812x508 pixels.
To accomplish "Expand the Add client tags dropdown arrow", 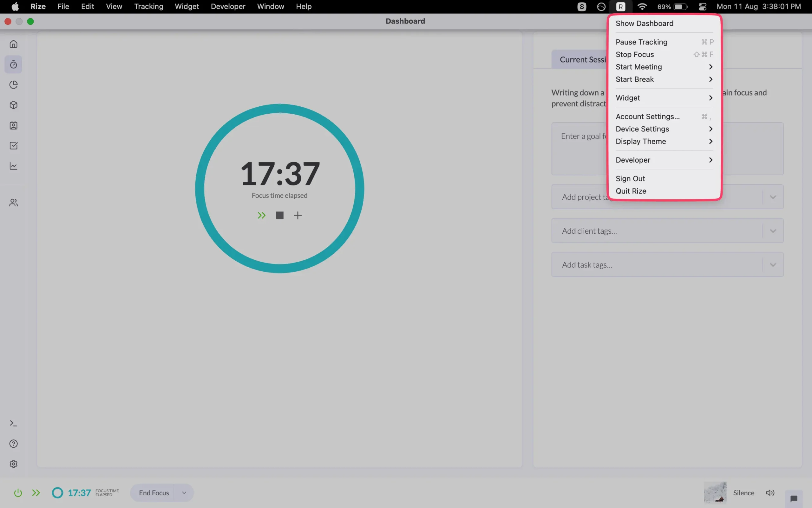I will tap(773, 231).
